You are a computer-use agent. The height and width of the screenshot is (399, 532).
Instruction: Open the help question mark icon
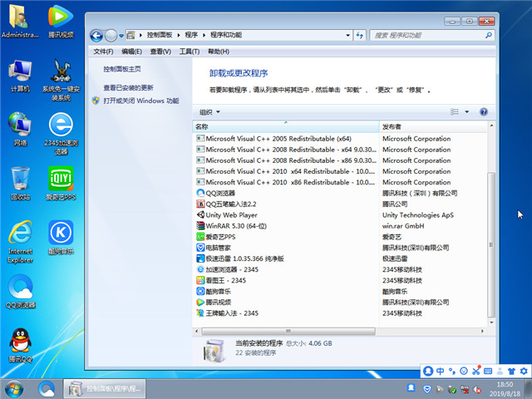[x=484, y=111]
